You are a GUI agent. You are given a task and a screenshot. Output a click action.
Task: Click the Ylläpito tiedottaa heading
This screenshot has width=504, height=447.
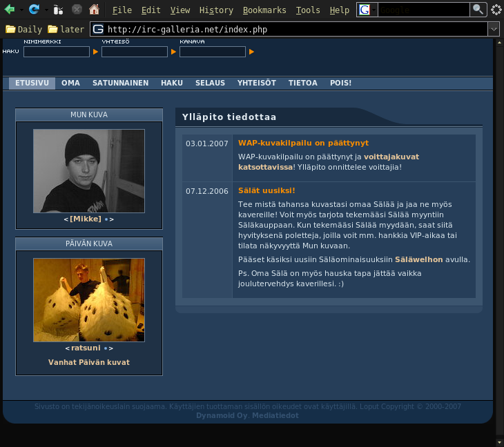click(229, 117)
